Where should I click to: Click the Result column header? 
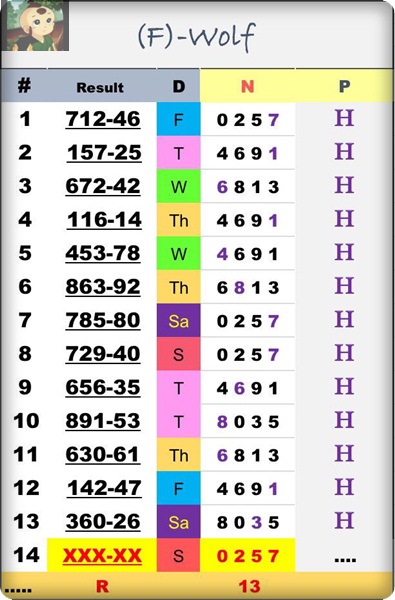click(x=100, y=88)
